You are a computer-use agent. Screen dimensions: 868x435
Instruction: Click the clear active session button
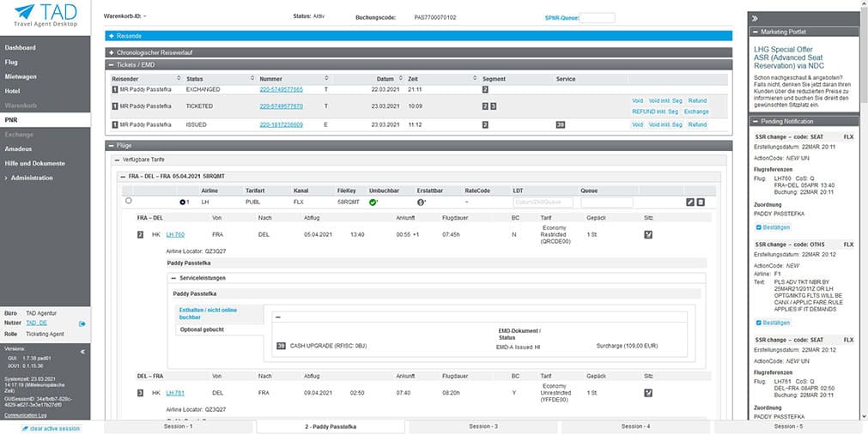[51, 427]
